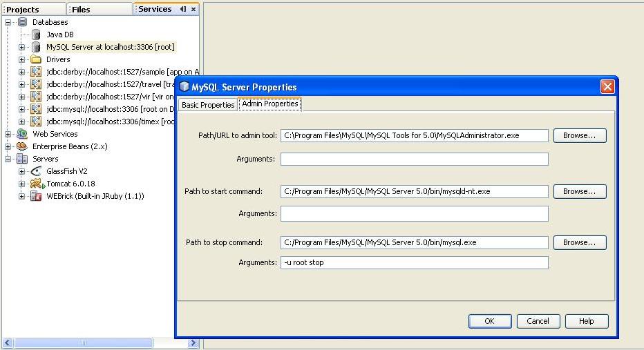This screenshot has height=350, width=644.
Task: Click the derby sample connection icon
Action: (36, 72)
